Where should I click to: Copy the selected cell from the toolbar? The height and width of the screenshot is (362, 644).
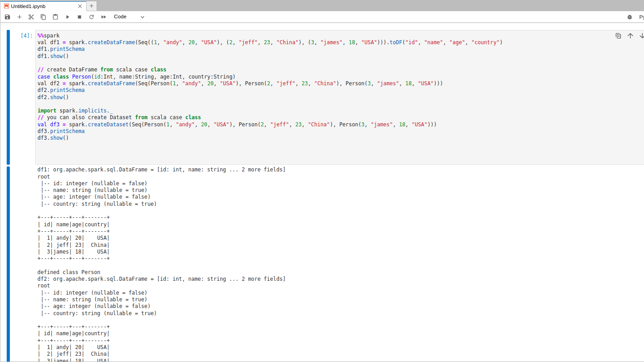tap(43, 17)
